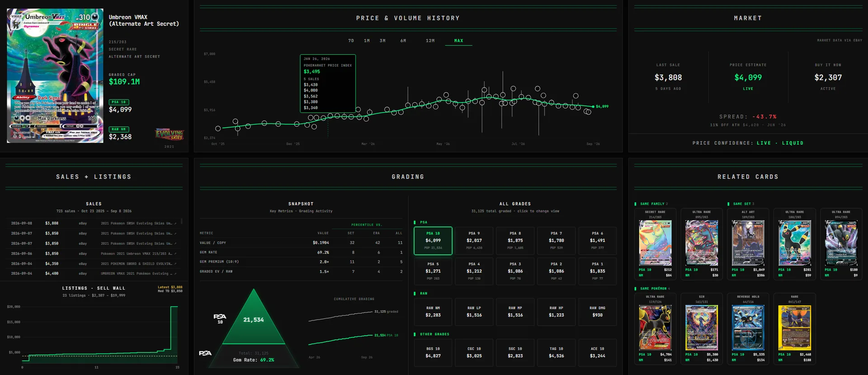Choose the PSA 8 grade tile
Viewport: 868px width, 375px height.
[515, 240]
